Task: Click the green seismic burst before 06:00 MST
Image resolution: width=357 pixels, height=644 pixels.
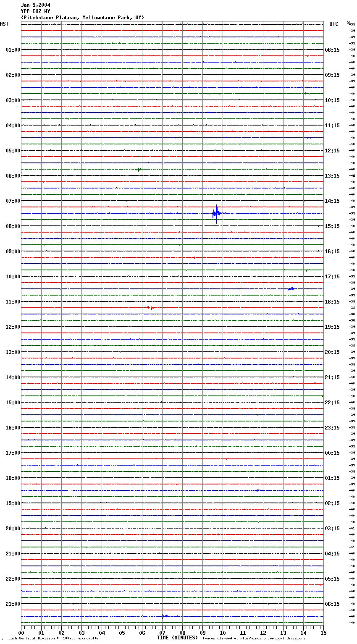Action: pyautogui.click(x=138, y=169)
